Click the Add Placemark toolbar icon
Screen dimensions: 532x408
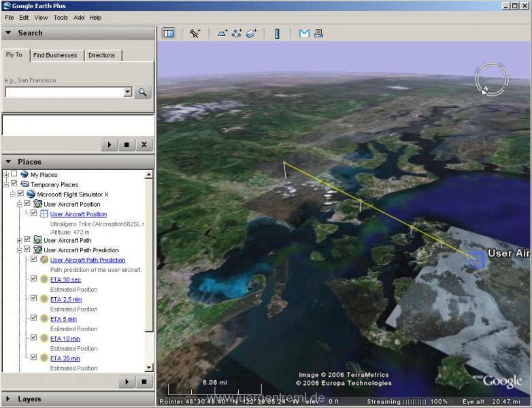click(x=195, y=33)
